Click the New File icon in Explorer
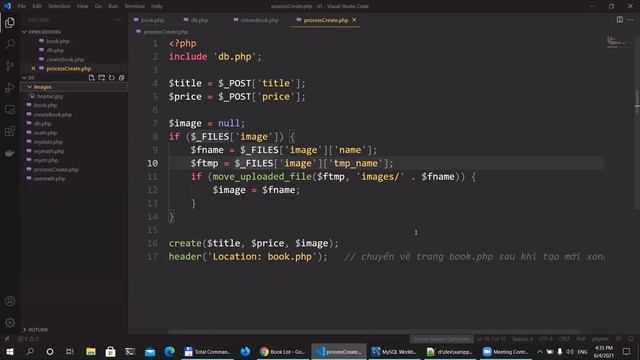Screen dimensions: 640x360 [x=91, y=78]
